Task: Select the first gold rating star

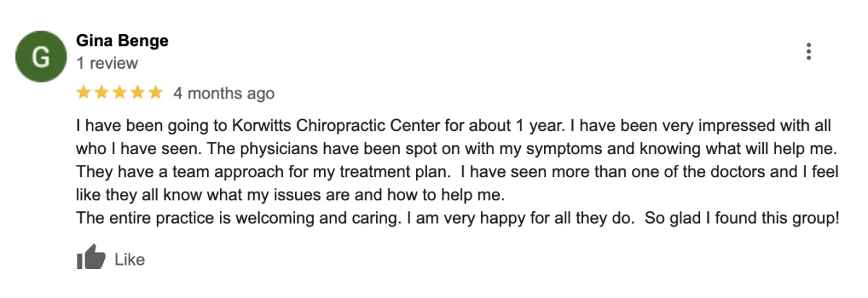Action: tap(84, 93)
